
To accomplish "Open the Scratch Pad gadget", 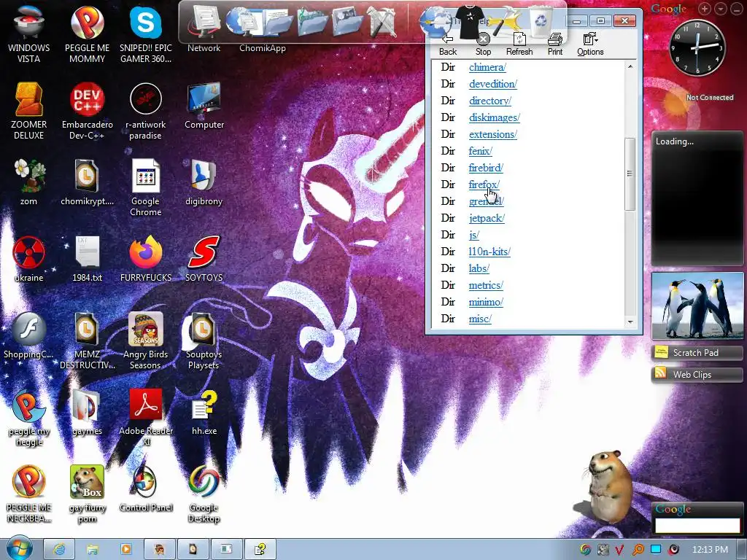I will 697,353.
